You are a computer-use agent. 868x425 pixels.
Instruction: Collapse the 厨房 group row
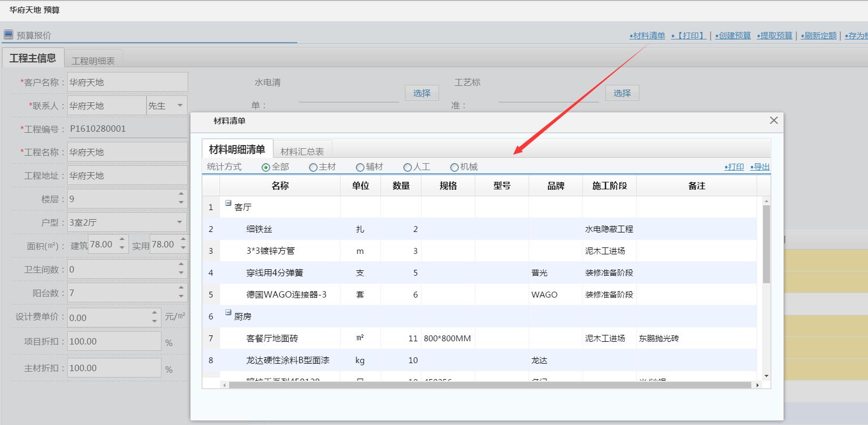229,312
